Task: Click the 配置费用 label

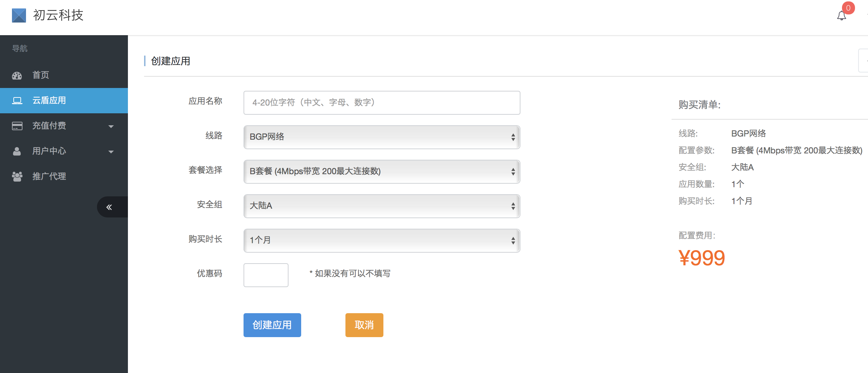Action: tap(697, 236)
